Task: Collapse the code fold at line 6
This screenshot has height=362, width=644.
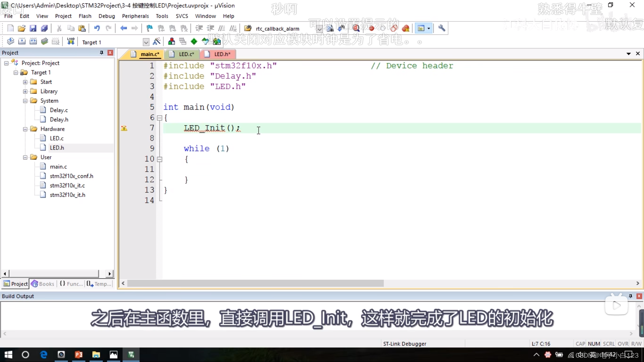Action: (x=160, y=118)
